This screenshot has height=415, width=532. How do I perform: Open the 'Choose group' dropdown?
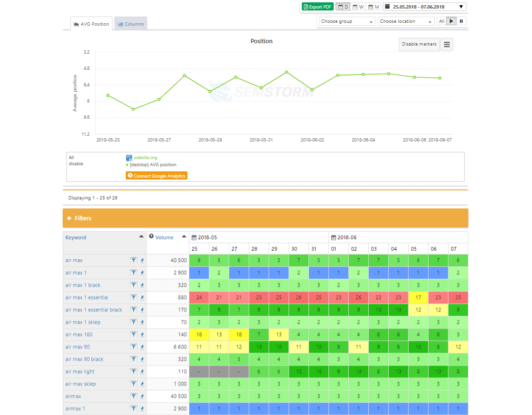click(346, 21)
